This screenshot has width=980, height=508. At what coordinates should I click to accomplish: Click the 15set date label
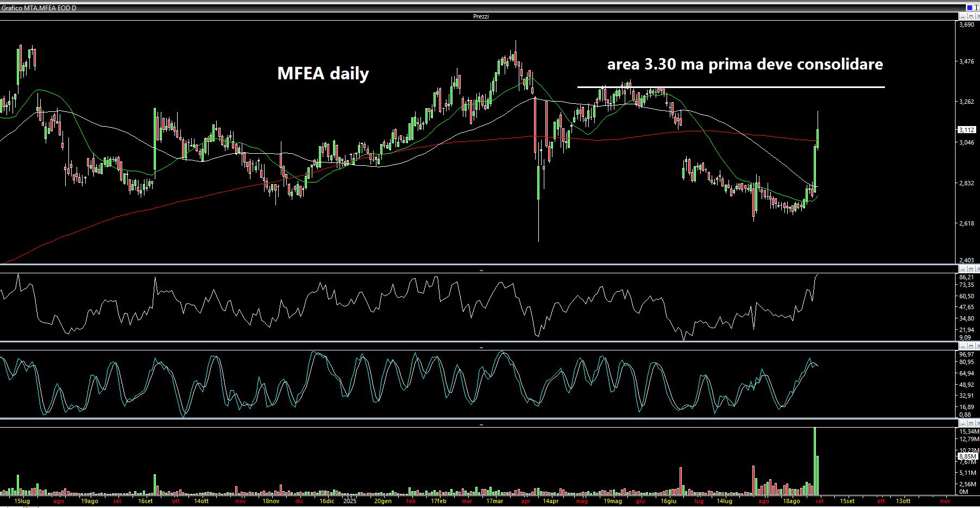click(847, 501)
